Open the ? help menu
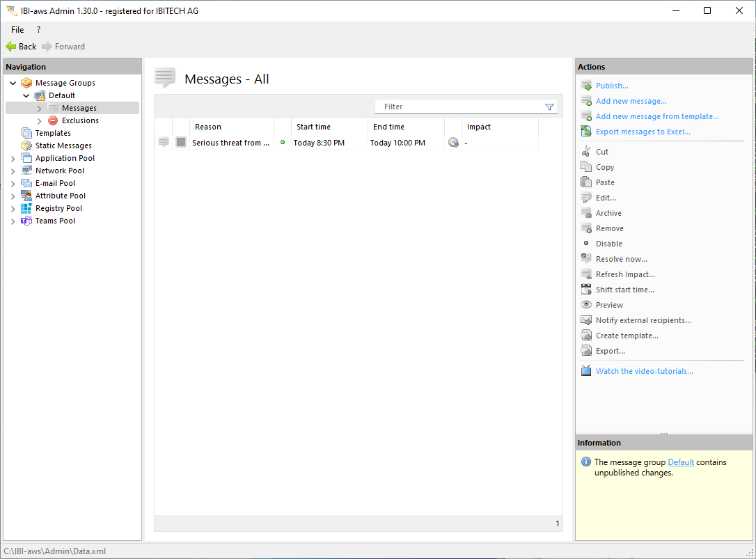Viewport: 756px width, 559px height. [x=38, y=30]
